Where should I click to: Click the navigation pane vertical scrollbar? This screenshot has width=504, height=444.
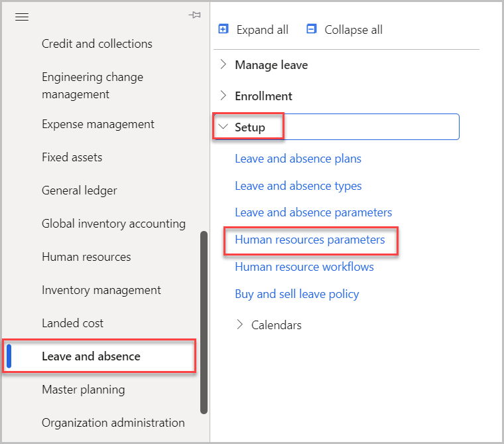point(204,322)
